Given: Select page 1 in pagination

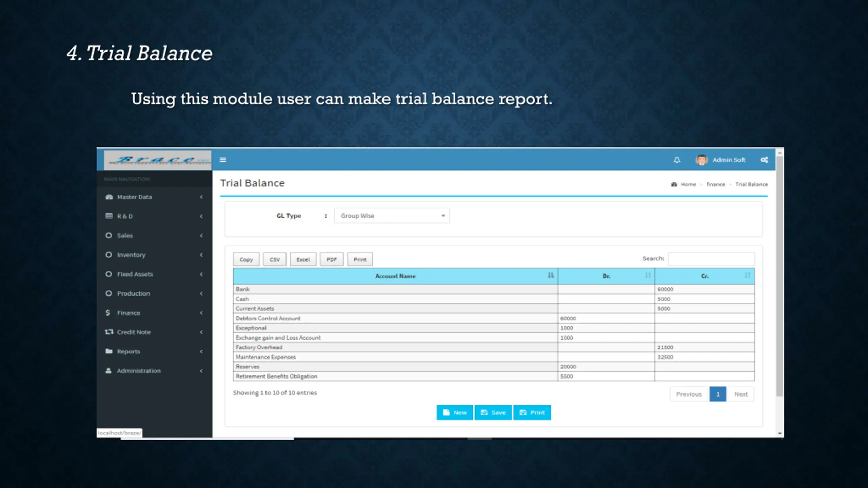Looking at the screenshot, I should pos(718,394).
